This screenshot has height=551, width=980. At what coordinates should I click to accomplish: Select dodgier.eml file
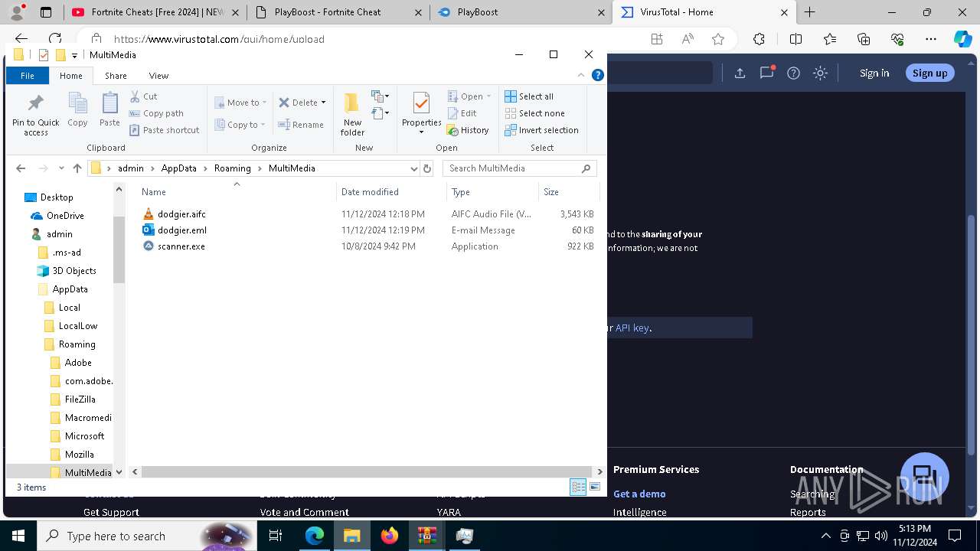tap(182, 230)
